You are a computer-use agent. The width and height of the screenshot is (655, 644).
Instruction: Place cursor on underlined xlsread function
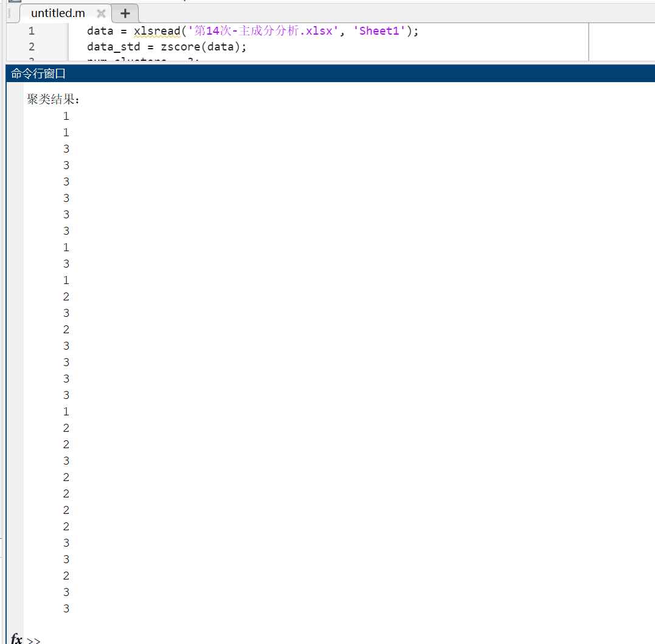[157, 31]
